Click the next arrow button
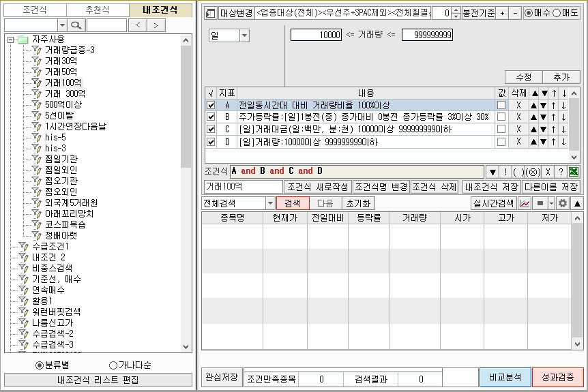Viewport: 588px width, 392px height. (x=156, y=25)
